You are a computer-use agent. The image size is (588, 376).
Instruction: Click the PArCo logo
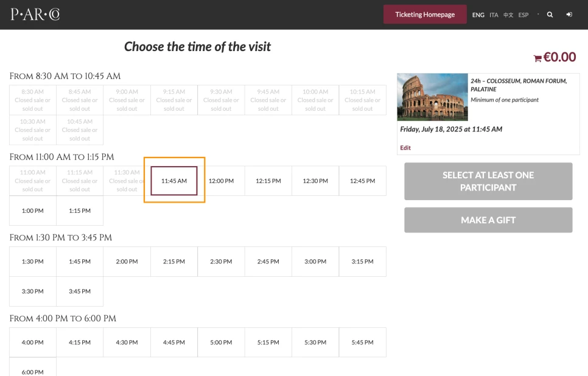[35, 14]
